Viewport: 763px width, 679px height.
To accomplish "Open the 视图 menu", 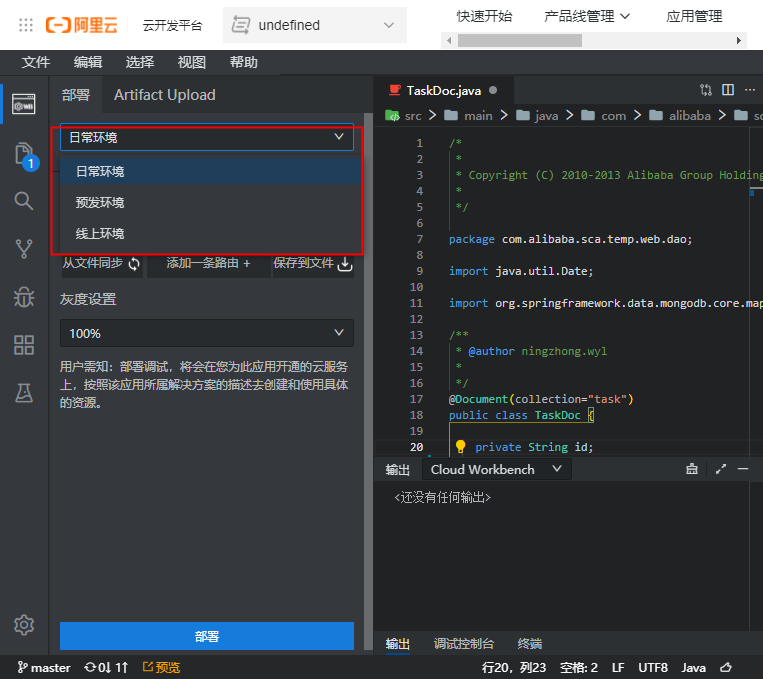I will 192,62.
